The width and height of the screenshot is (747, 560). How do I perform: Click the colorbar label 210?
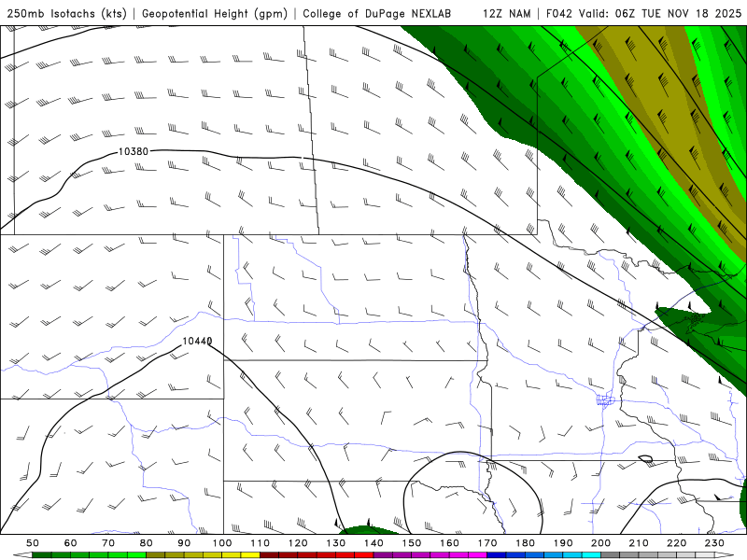tap(639, 543)
